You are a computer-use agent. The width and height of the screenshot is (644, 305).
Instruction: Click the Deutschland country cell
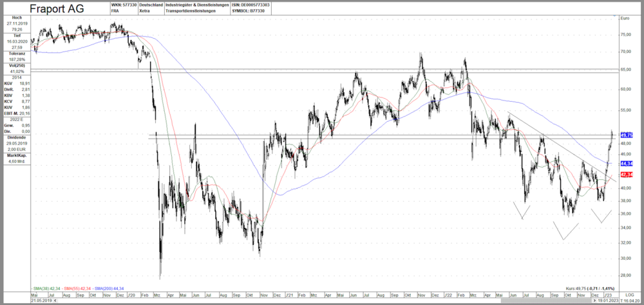[x=151, y=5]
